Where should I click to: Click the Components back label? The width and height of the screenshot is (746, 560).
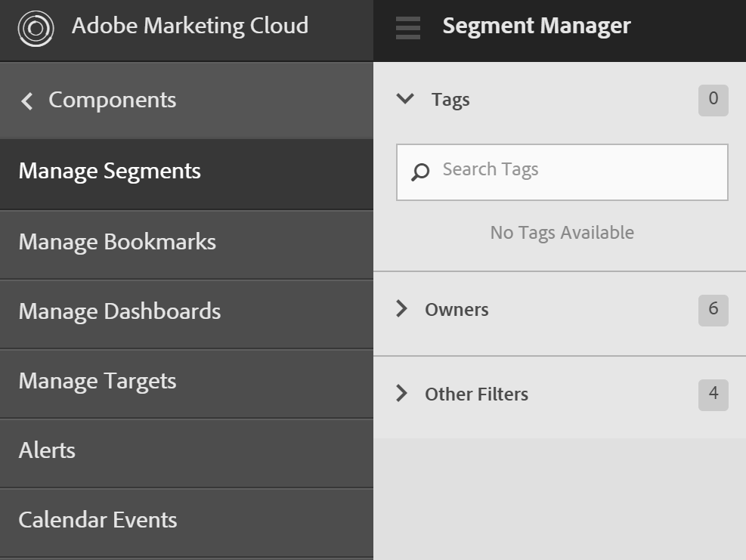click(x=112, y=101)
